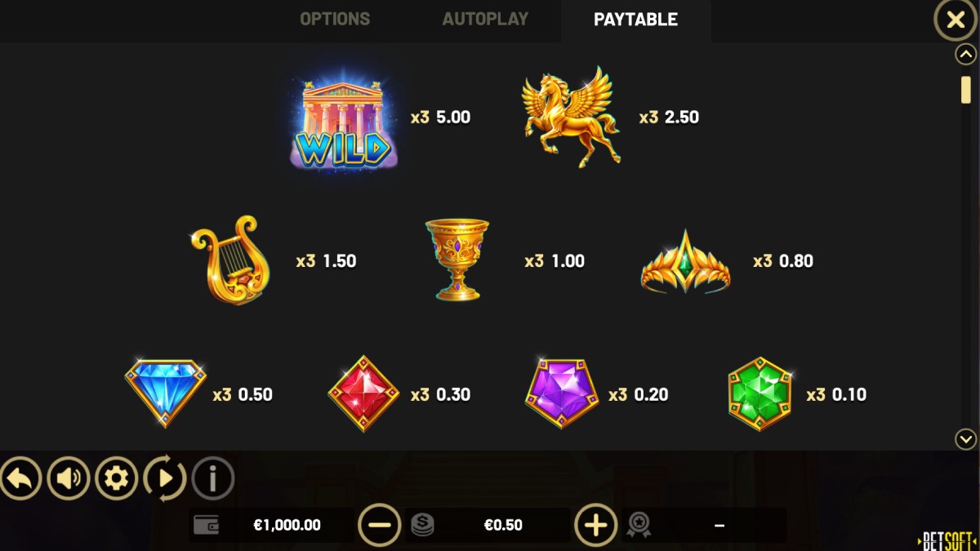
Task: Click the back arrow button
Action: tap(21, 478)
